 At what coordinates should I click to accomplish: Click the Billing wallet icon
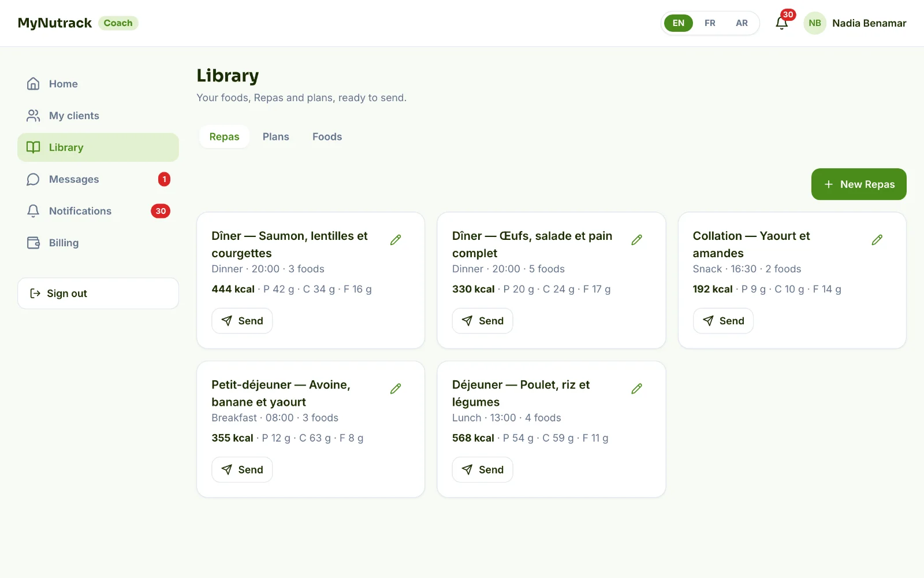33,243
